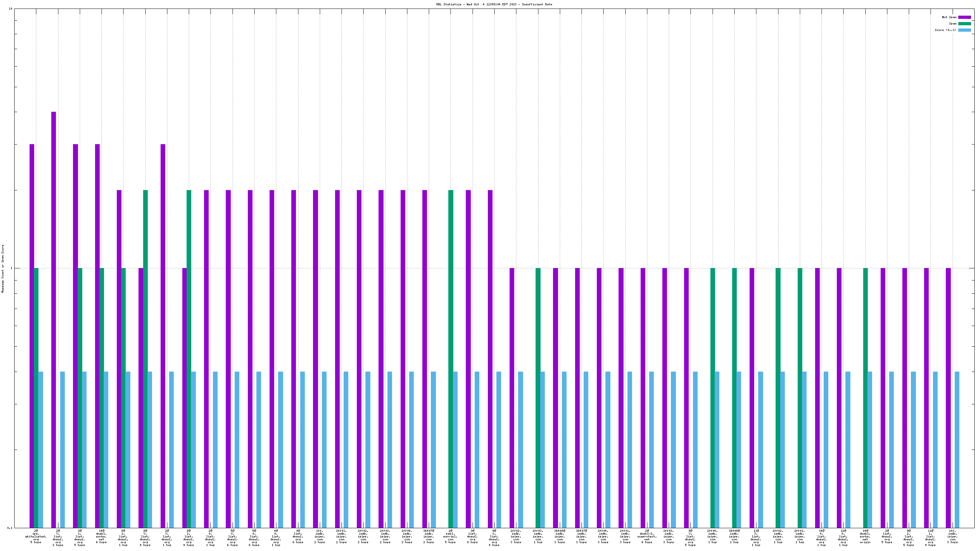Click the dnsbl-2.uceprotect.net 6 hops label
980x551 pixels.
click(647, 536)
